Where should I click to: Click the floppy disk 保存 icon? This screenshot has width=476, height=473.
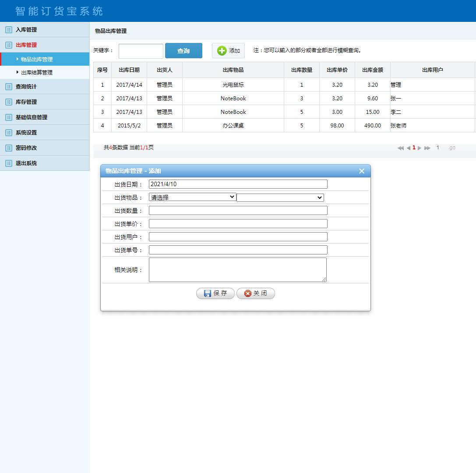[208, 293]
